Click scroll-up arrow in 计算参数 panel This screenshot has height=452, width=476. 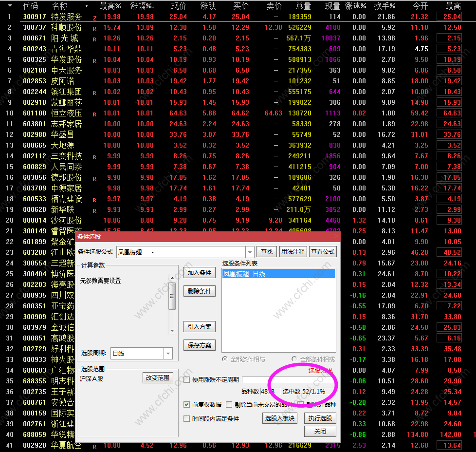[x=172, y=278]
